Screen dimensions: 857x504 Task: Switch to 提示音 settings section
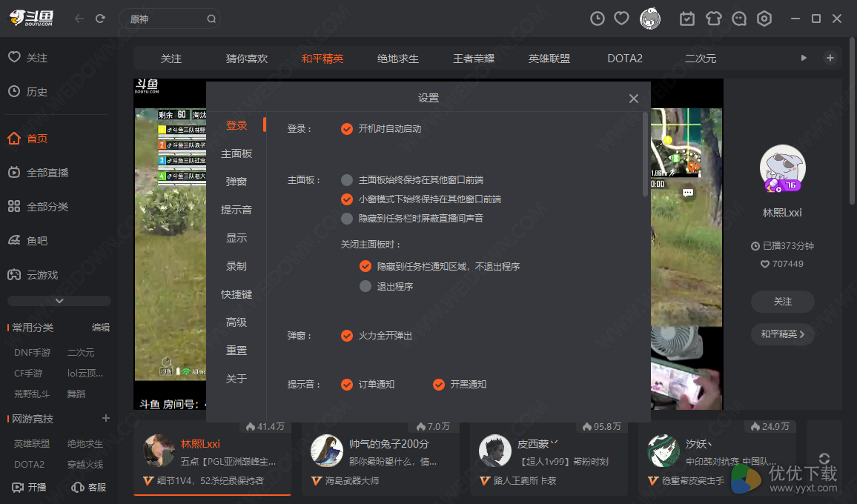click(236, 209)
